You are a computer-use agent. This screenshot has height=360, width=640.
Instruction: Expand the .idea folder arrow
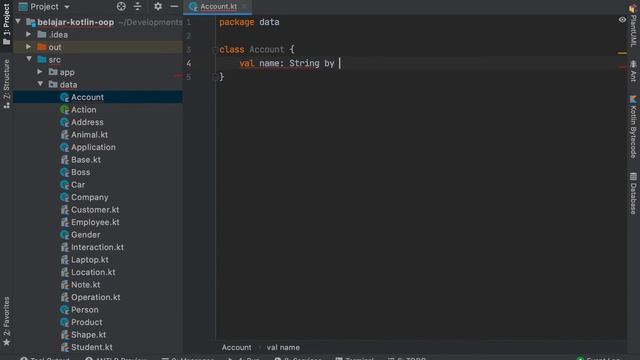(x=29, y=34)
